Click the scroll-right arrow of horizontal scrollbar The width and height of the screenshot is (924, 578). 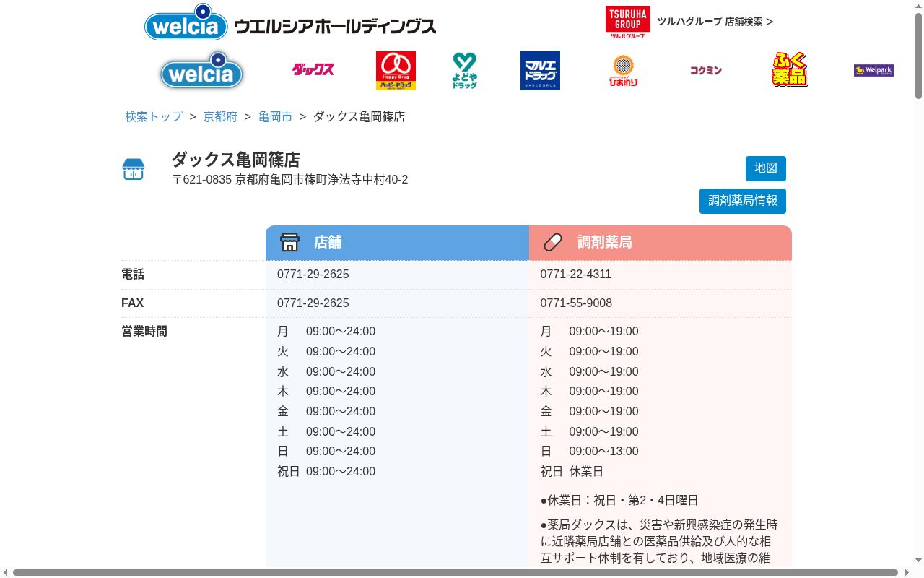point(907,573)
